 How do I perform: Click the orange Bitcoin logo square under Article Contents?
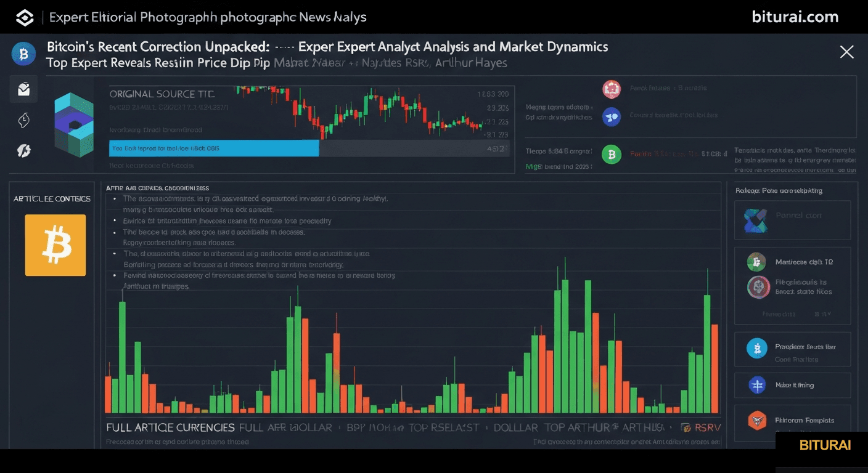click(x=55, y=245)
